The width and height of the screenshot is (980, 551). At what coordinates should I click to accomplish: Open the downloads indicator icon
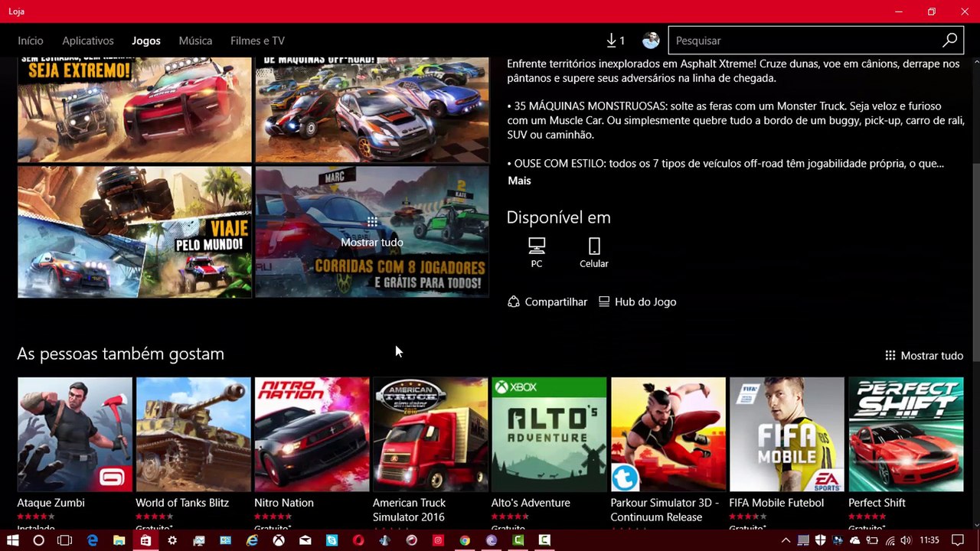tap(615, 41)
